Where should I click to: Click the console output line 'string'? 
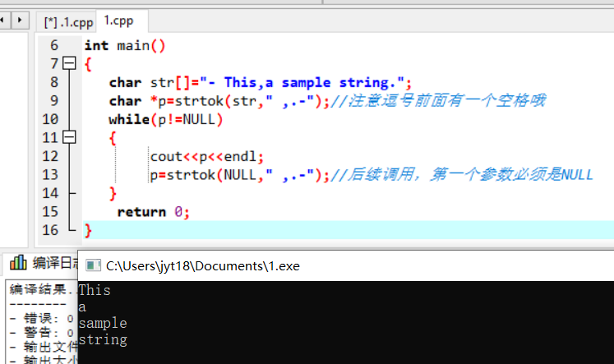(103, 339)
